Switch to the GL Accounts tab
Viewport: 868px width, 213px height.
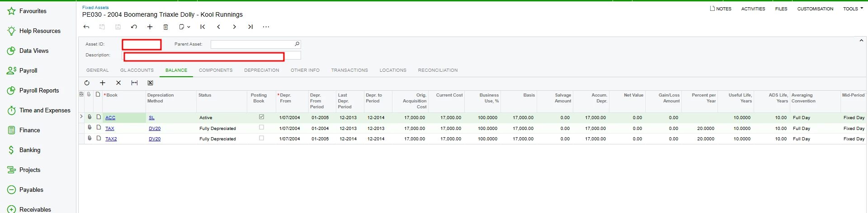click(x=137, y=70)
